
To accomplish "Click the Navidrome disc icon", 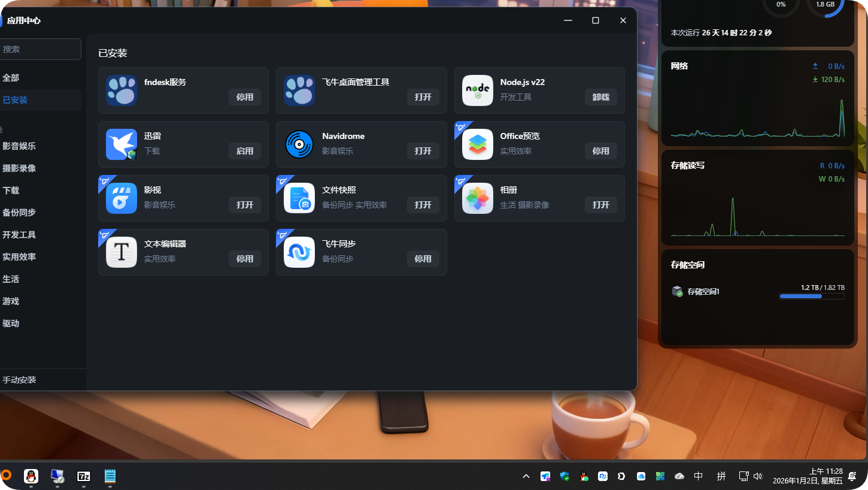I will (299, 144).
